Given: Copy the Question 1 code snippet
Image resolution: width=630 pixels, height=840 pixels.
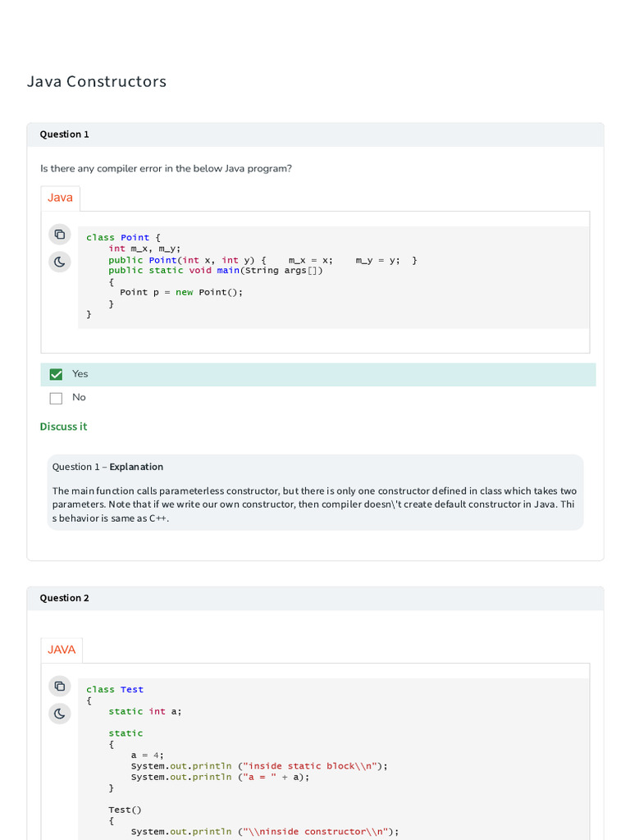Looking at the screenshot, I should tap(60, 235).
